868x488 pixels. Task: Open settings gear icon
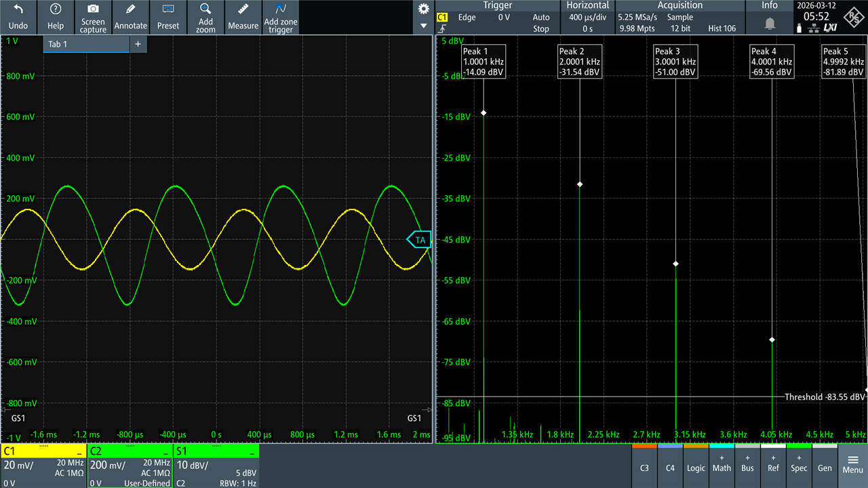click(x=424, y=9)
